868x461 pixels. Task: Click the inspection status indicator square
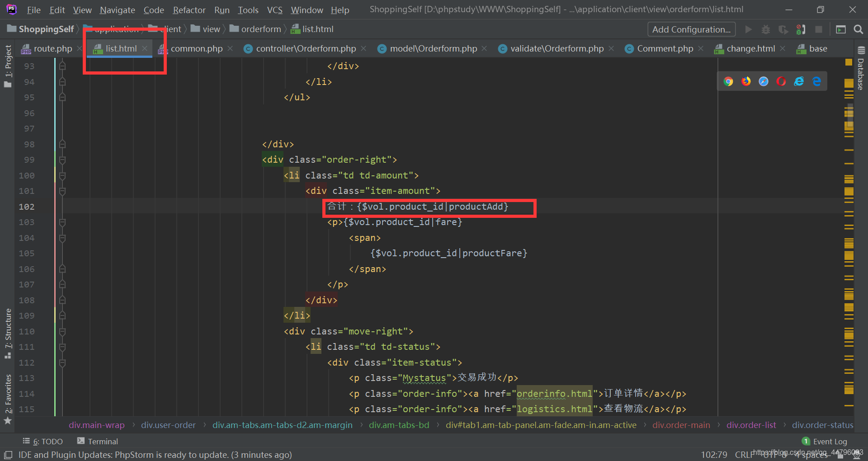pos(849,62)
